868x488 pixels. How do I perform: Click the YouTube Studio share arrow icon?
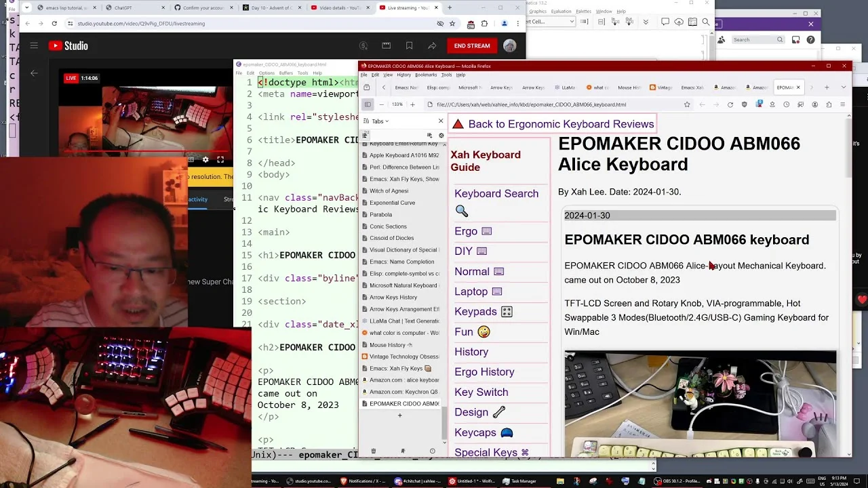click(x=432, y=46)
